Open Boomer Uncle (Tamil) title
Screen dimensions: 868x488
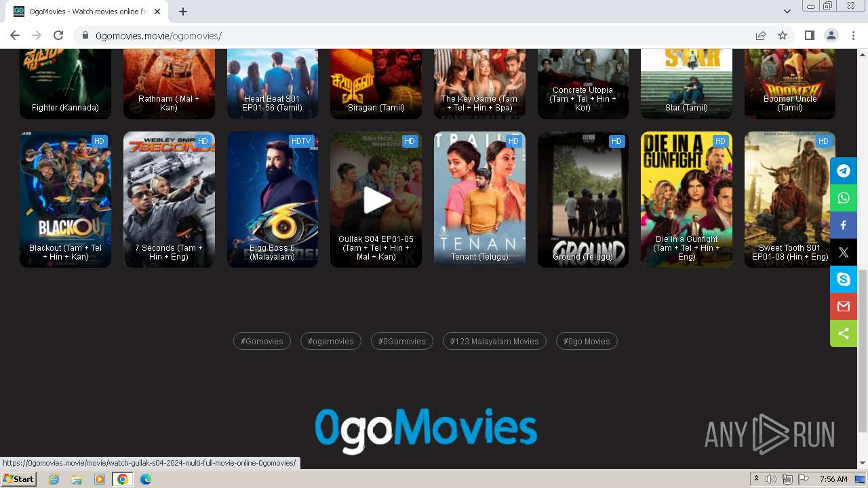(790, 103)
